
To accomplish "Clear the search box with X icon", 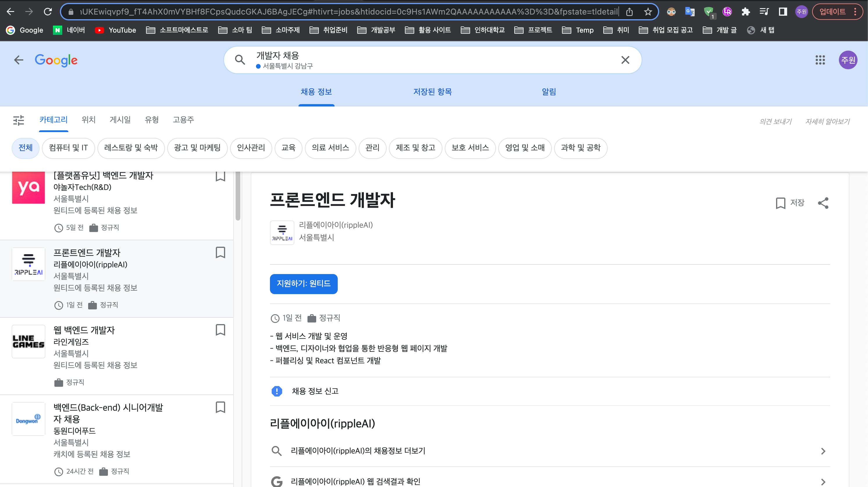I will pyautogui.click(x=625, y=60).
